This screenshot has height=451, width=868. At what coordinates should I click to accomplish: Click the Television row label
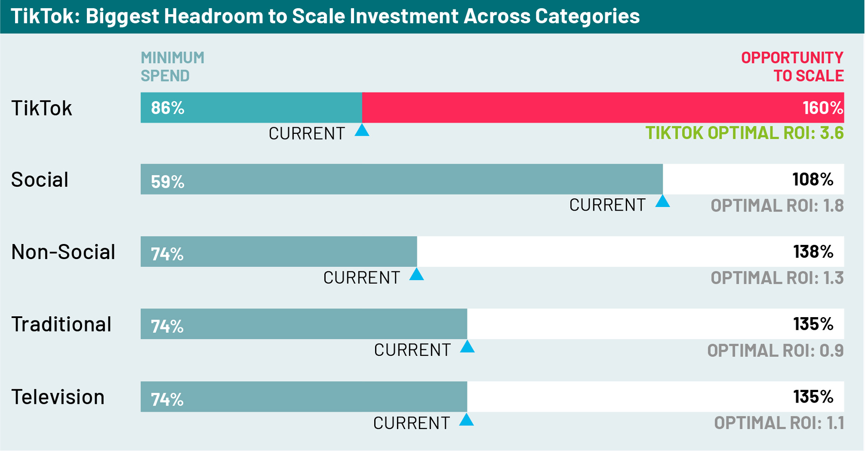click(x=58, y=397)
